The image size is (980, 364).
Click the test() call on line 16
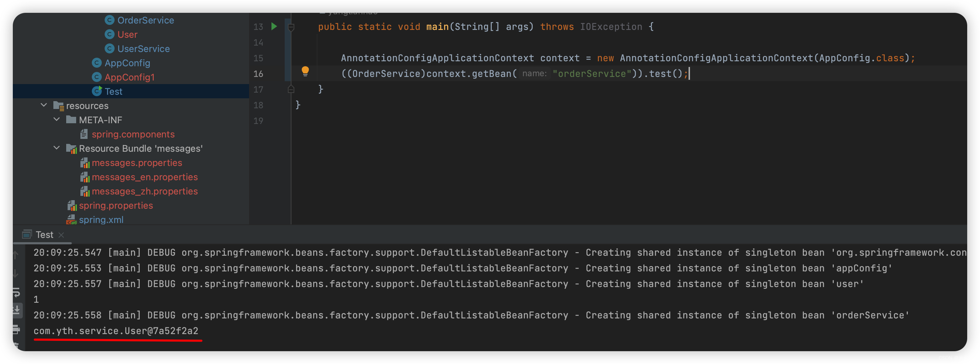(x=666, y=73)
